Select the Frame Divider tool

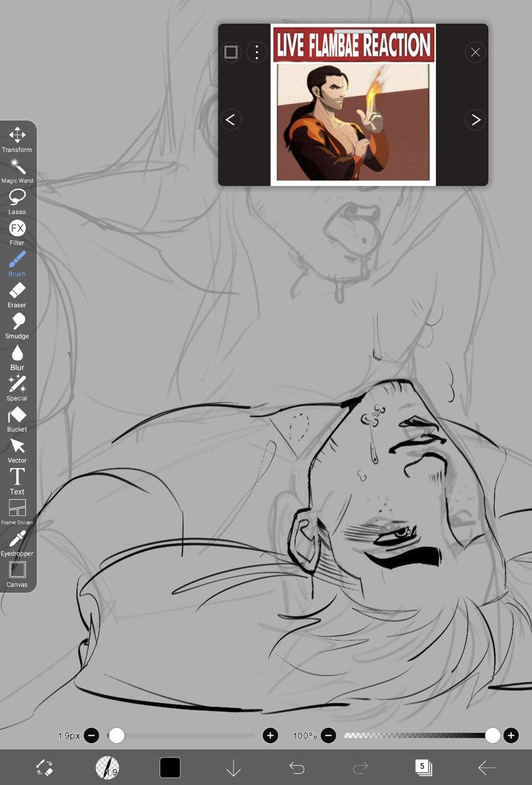tap(17, 513)
